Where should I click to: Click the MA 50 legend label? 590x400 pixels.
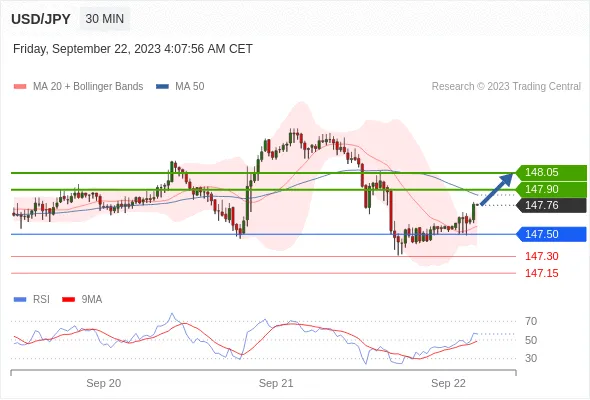click(x=190, y=87)
